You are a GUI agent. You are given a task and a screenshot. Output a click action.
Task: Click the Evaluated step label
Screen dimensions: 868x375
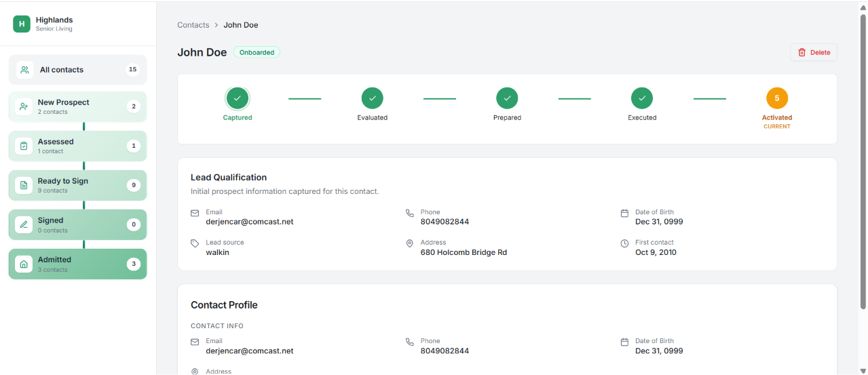[x=373, y=118]
